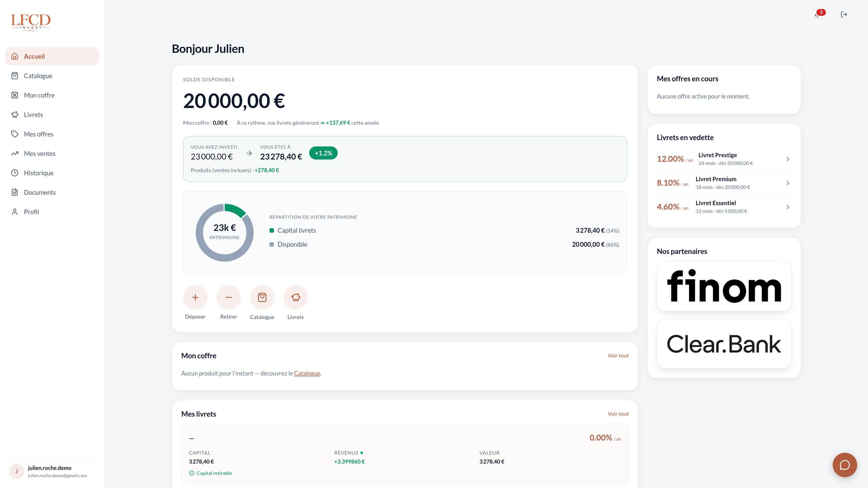Viewport: 868px width, 488px height.
Task: Expand Livret Essentiel chevron arrow
Action: pyautogui.click(x=788, y=207)
